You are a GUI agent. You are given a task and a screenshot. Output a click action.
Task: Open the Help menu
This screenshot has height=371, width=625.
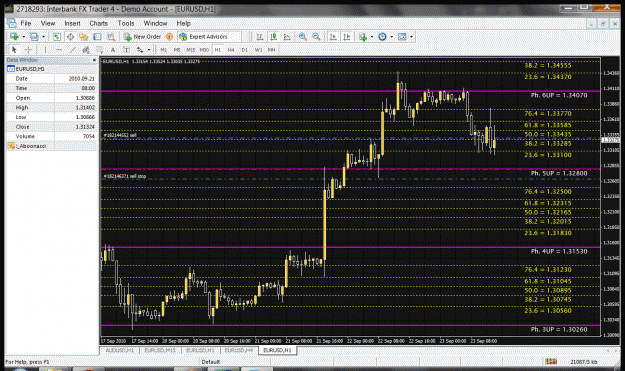click(x=183, y=24)
